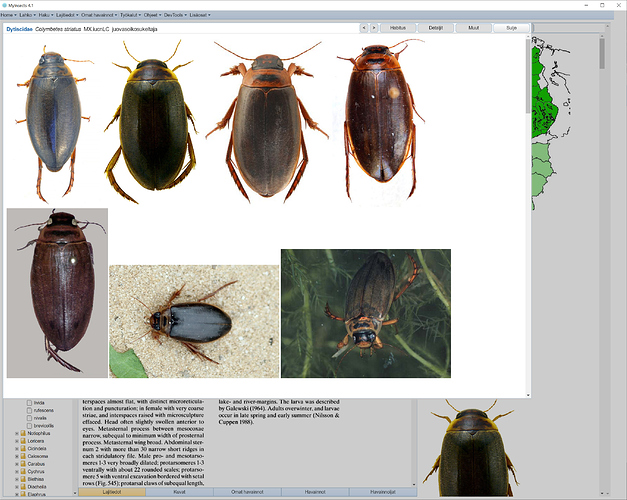
Task: Select the Notiophilus folder icon
Action: 23,433
